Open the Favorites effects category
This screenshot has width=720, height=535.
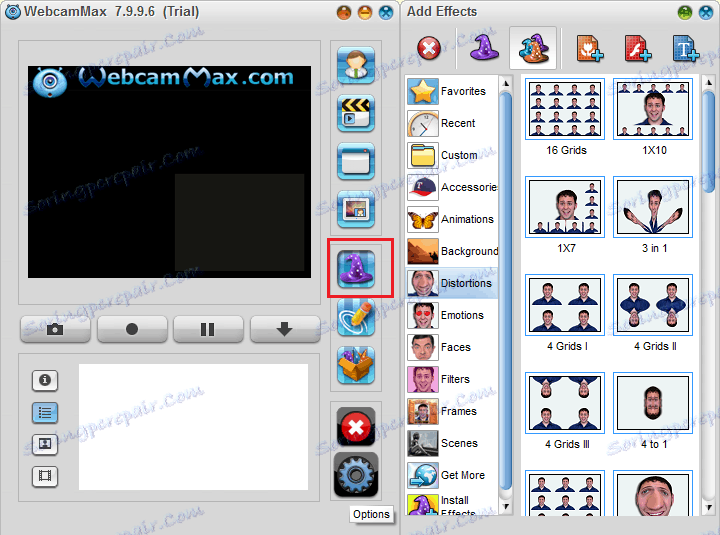(452, 91)
